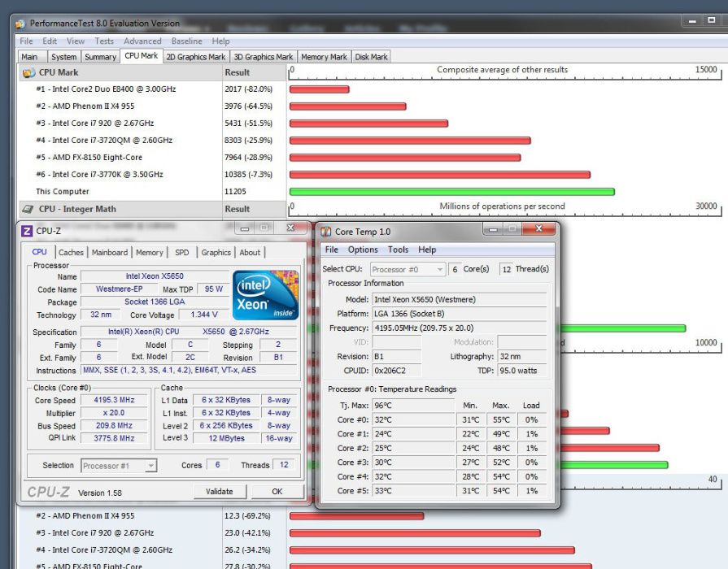Switch to the Memory Mark tab
The image size is (728, 569).
(324, 57)
